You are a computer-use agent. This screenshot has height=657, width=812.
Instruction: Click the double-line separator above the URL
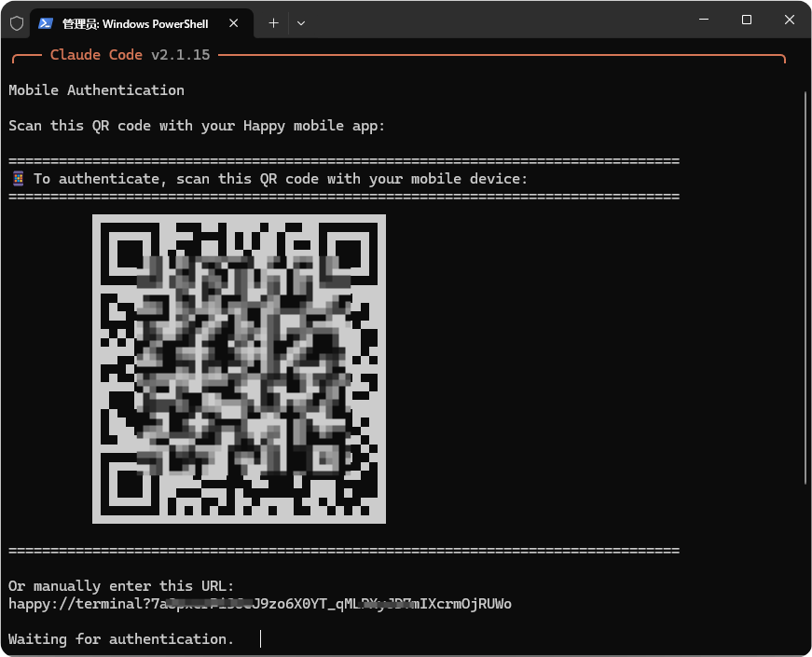coord(343,550)
